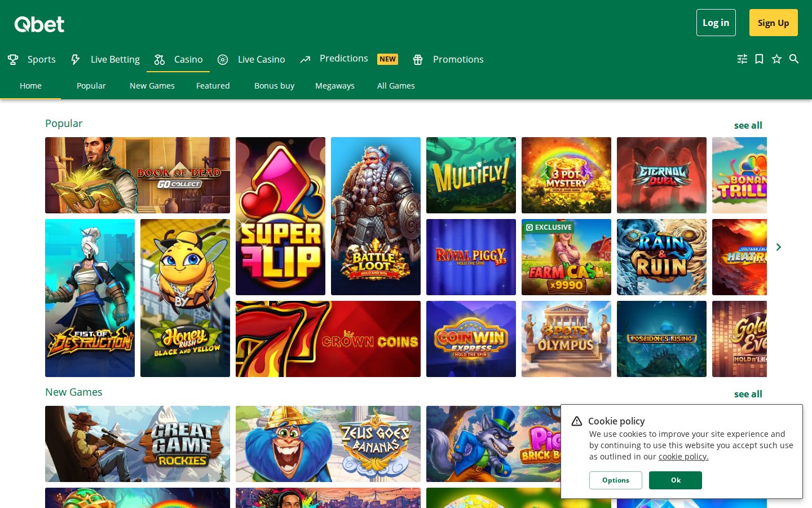Open Eternal Duel game
The height and width of the screenshot is (508, 812).
coord(661,175)
